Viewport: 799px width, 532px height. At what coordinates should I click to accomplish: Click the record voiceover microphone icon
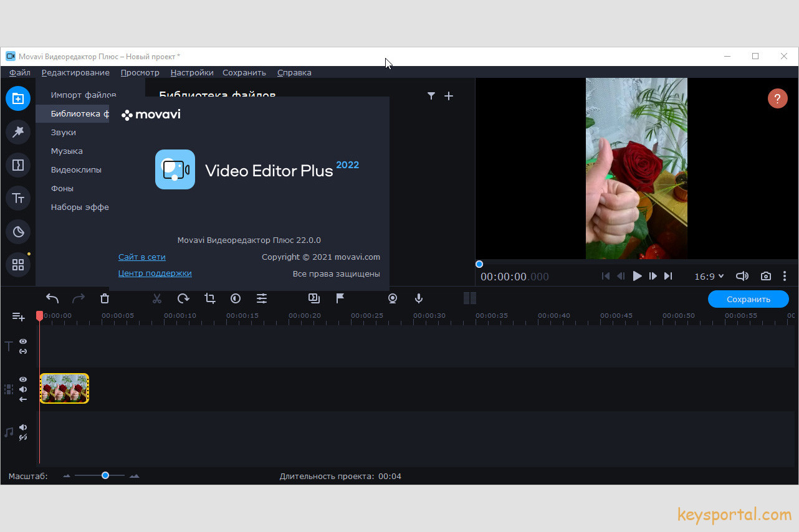(x=419, y=299)
